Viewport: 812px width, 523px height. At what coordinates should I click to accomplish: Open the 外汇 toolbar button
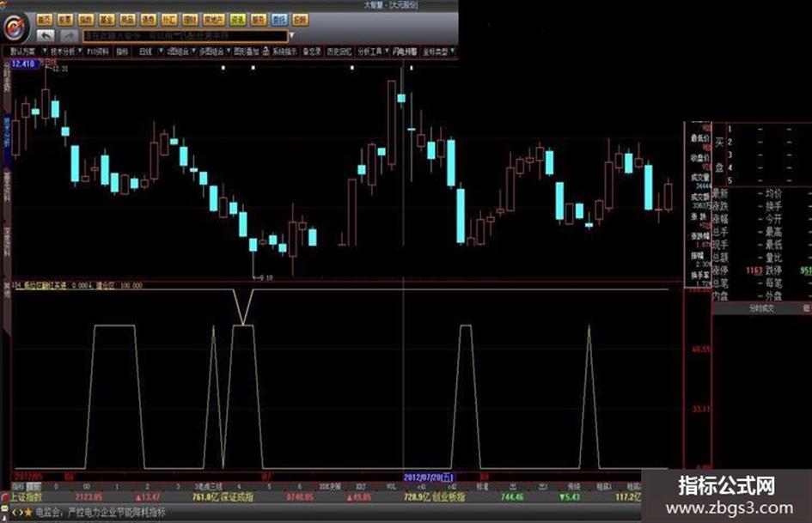pyautogui.click(x=169, y=20)
